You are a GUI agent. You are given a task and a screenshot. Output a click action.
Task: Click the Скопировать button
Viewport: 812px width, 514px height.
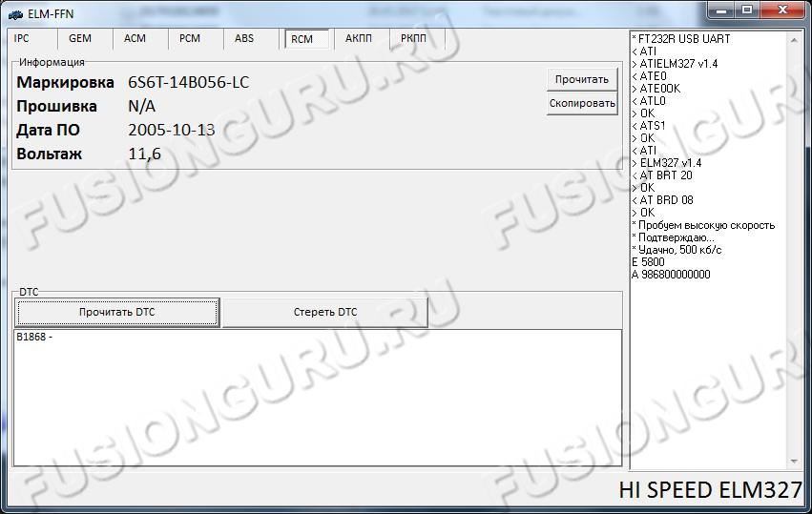pos(582,103)
